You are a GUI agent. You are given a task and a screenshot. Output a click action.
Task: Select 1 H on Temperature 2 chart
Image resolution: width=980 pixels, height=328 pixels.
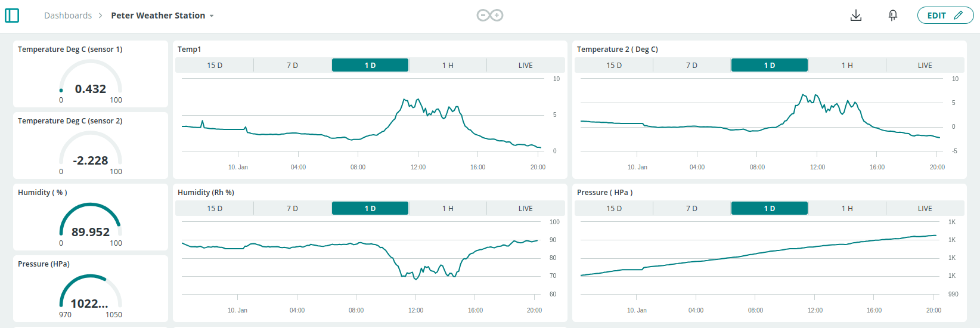[847, 65]
